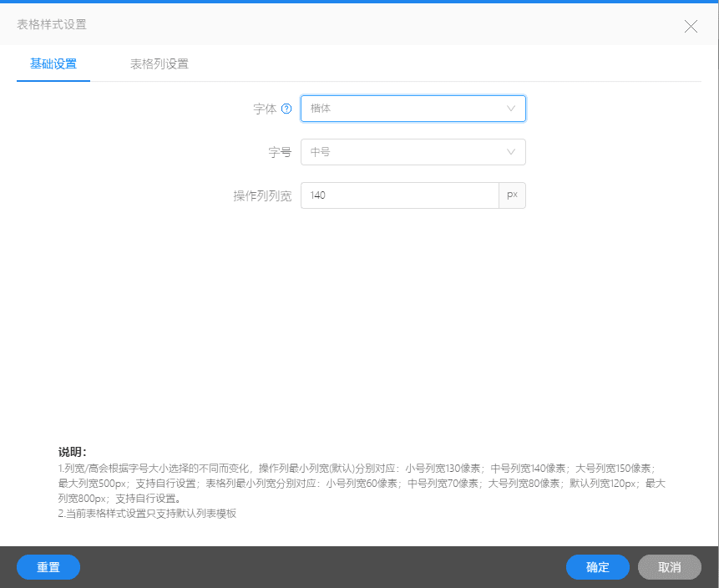Click the px unit suffix
This screenshot has height=588, width=719.
[512, 195]
